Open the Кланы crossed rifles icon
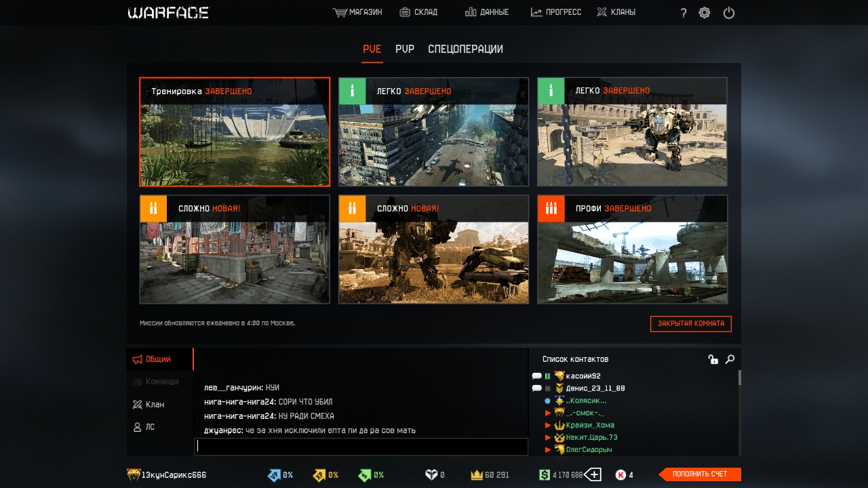 [601, 12]
